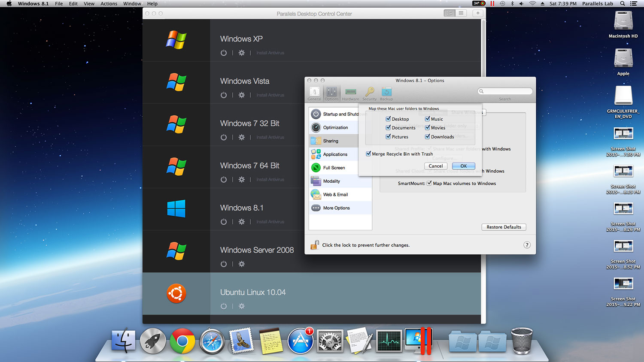Click Install Antivirus for Windows XP

click(x=270, y=53)
